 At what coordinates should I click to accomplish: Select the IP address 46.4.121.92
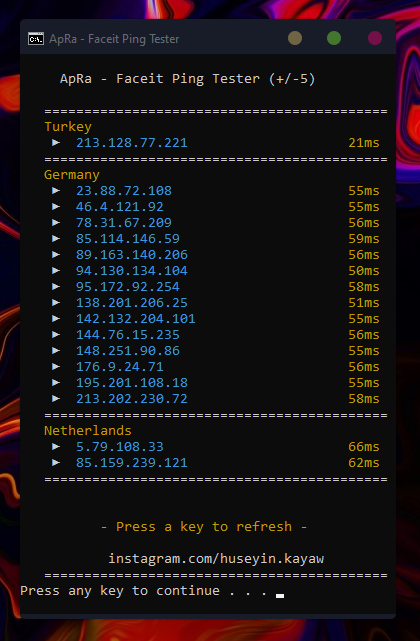click(x=119, y=206)
